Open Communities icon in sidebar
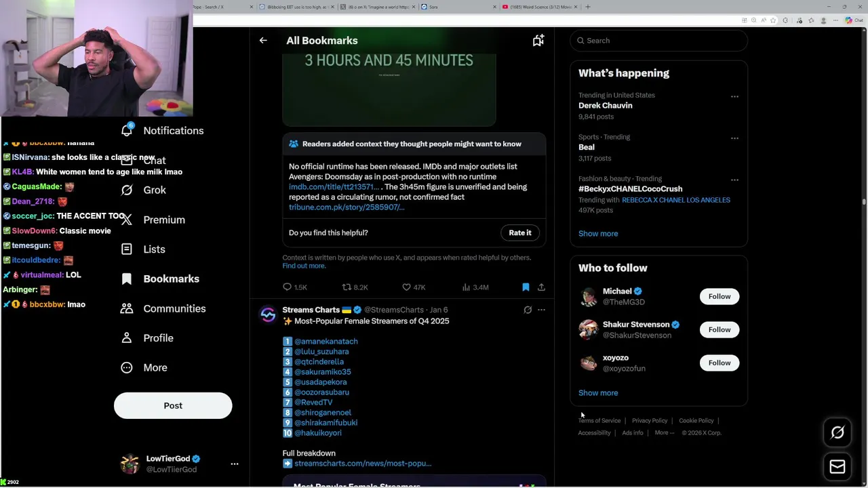This screenshot has width=868, height=488. (x=127, y=308)
